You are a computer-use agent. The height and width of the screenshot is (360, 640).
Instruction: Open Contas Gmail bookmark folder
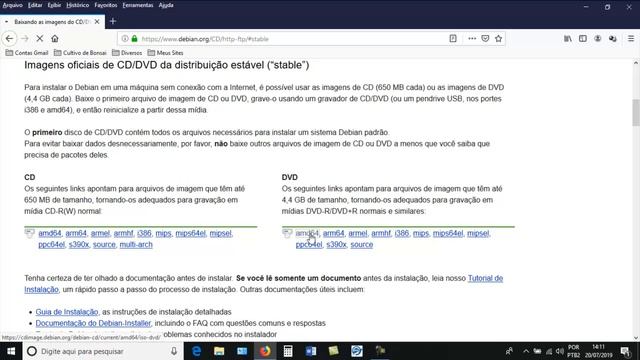27,53
